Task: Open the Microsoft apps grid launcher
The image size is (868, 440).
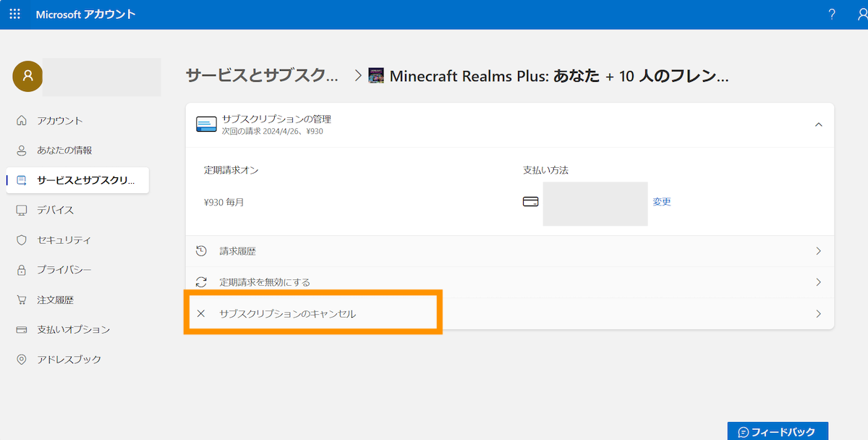Action: click(14, 14)
